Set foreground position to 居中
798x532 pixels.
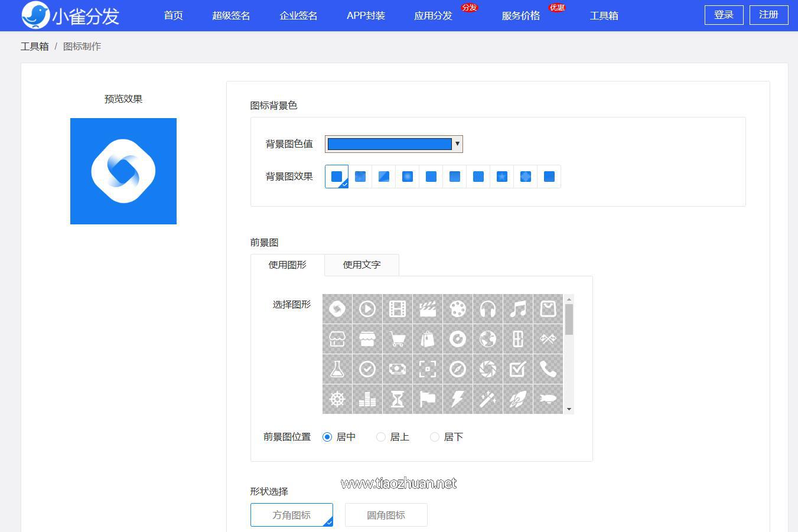327,437
